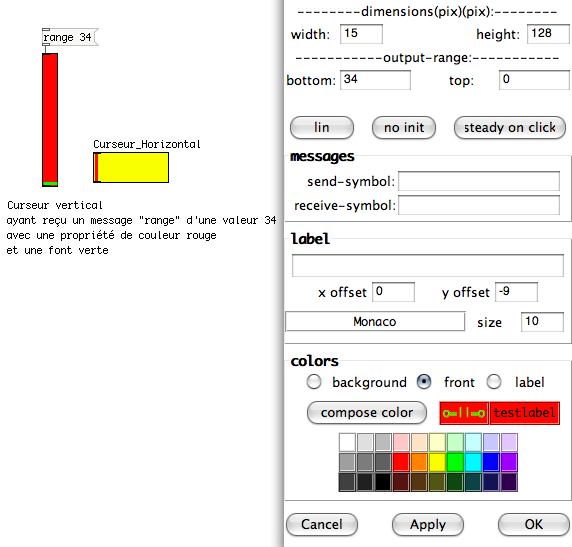This screenshot has width=572, height=547.
Task: Click the Cancel button
Action: 322,524
